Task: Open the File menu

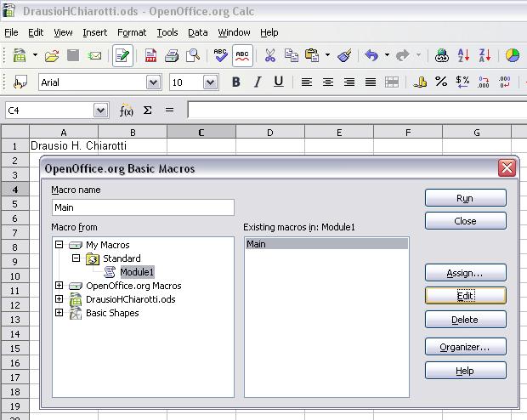Action: 11,32
